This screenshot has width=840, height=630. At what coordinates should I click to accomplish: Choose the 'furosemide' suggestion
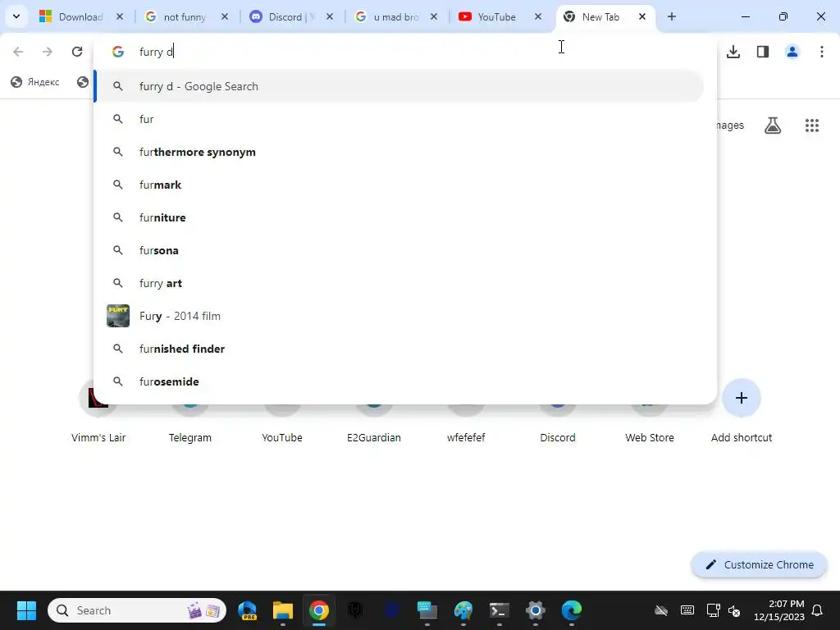[x=399, y=381]
